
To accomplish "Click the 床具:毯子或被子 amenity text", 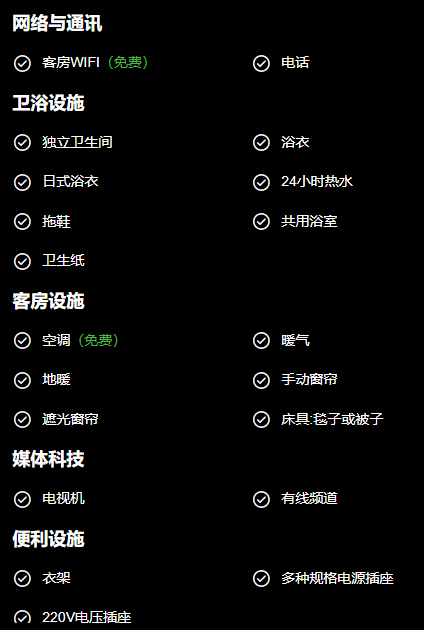I will click(332, 419).
